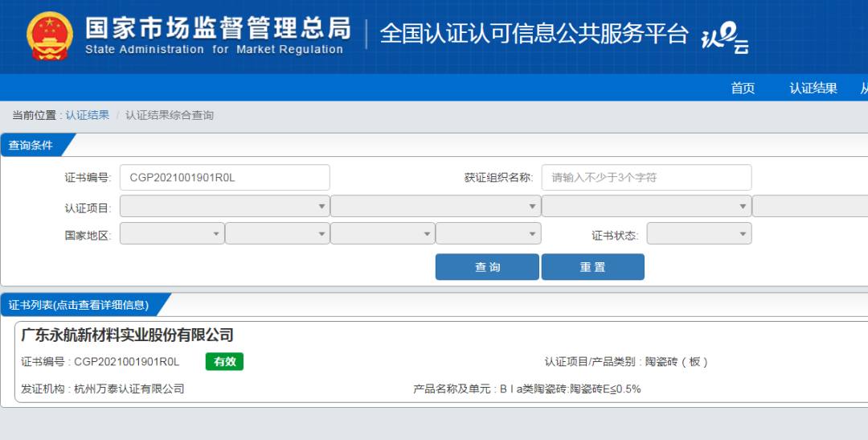Screen dimensions: 868x440
Task: Open the first 认证项目 dropdown
Action: click(225, 206)
